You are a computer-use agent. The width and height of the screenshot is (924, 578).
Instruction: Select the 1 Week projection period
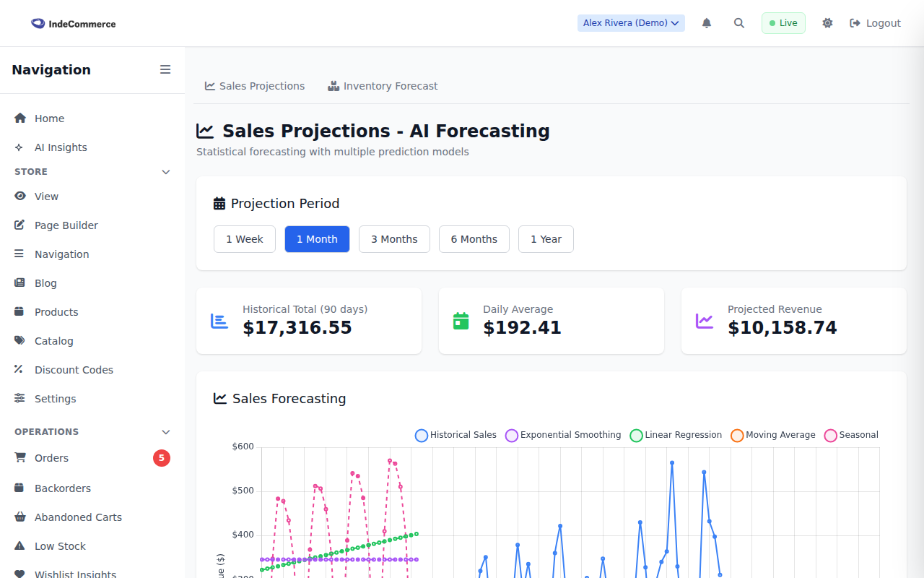245,239
